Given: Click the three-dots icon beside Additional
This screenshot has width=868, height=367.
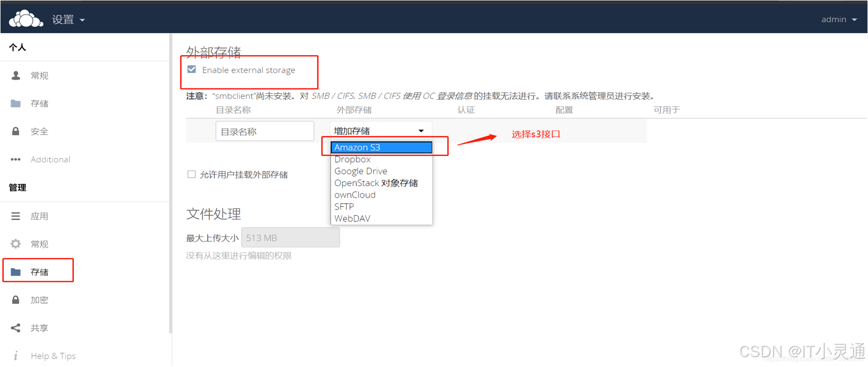Looking at the screenshot, I should [x=16, y=160].
